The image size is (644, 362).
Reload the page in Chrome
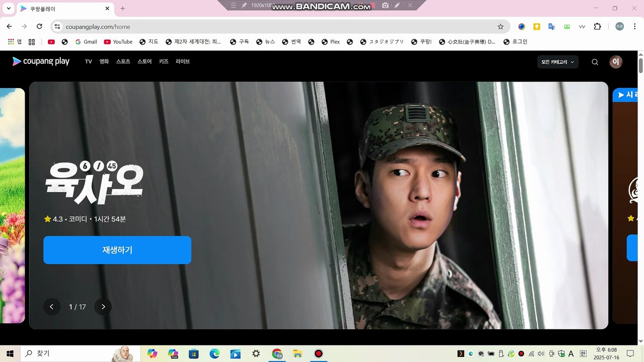pyautogui.click(x=40, y=27)
